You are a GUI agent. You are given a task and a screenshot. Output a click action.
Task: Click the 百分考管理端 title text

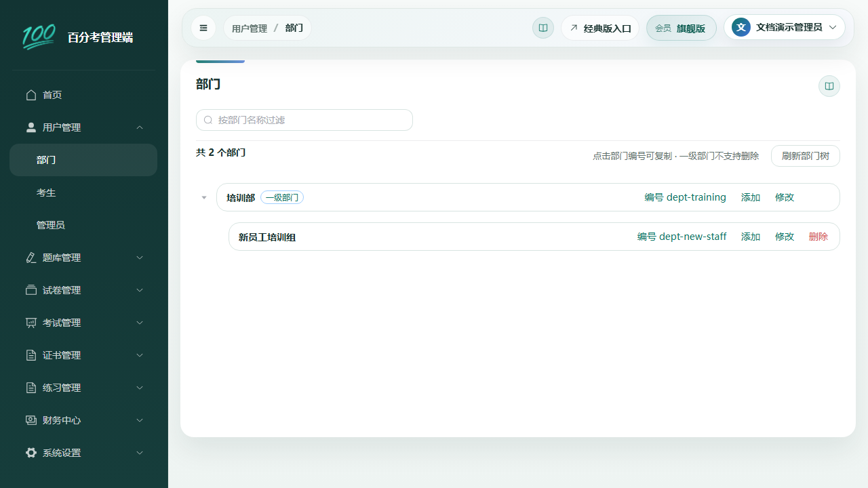pos(100,37)
